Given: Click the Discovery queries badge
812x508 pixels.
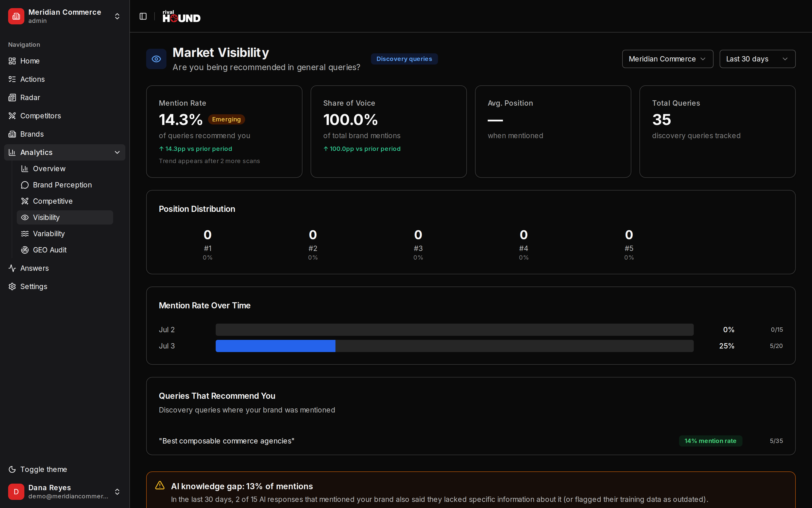Looking at the screenshot, I should [404, 59].
